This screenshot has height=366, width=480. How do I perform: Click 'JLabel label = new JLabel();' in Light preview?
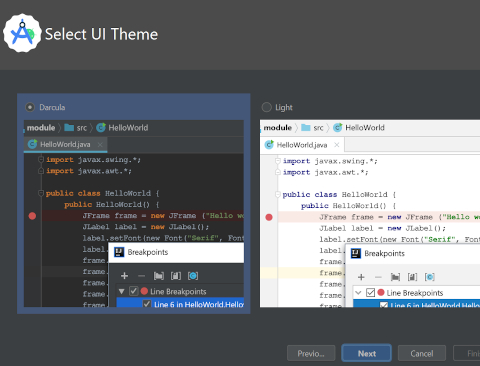tap(382, 228)
